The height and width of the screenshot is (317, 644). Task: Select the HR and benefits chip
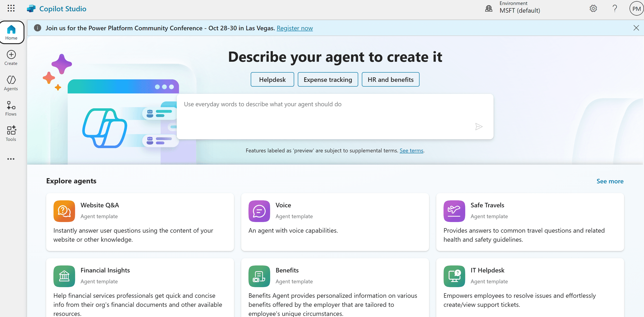pyautogui.click(x=390, y=79)
